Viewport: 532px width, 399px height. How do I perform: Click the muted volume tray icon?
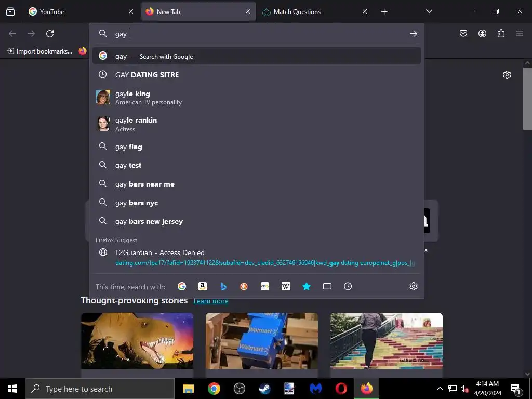tap(464, 389)
